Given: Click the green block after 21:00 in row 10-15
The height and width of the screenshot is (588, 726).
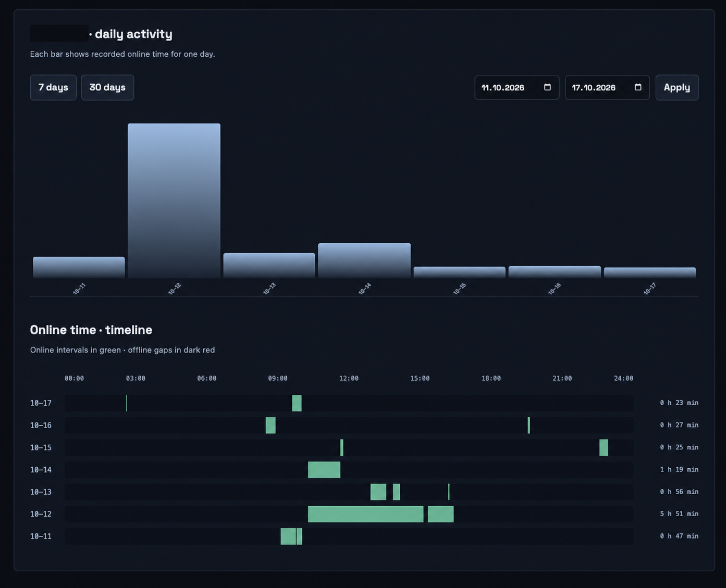Looking at the screenshot, I should pyautogui.click(x=604, y=447).
